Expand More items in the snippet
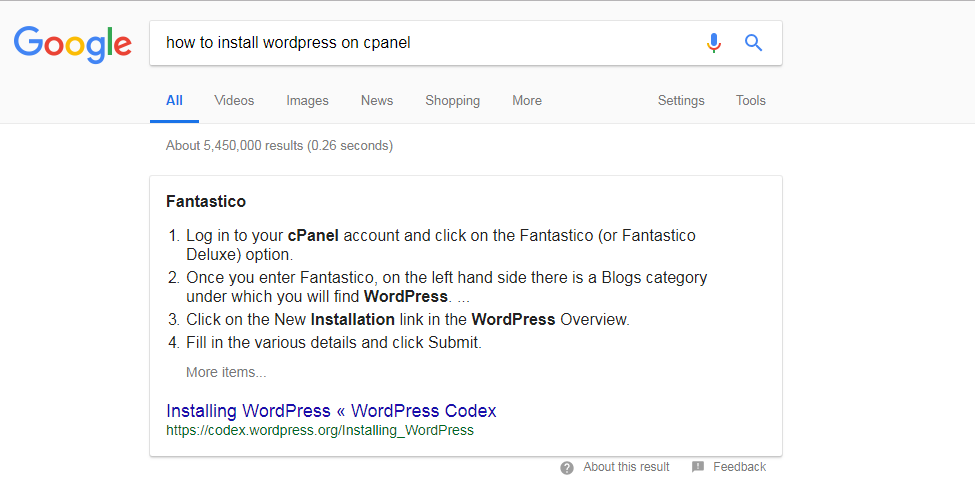 pos(226,372)
